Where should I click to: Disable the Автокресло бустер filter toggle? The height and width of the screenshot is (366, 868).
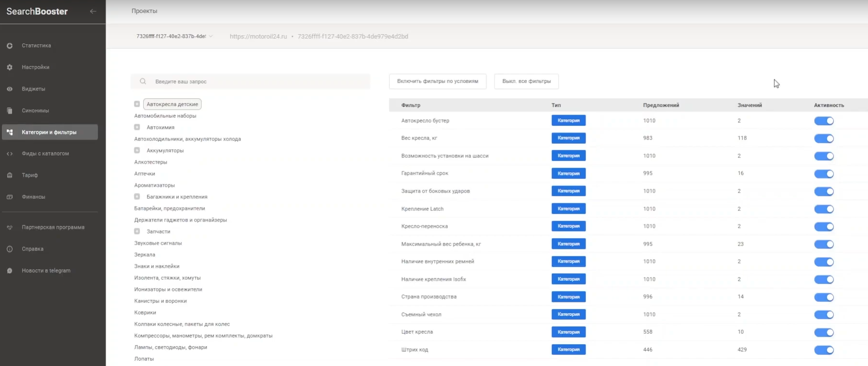tap(824, 121)
